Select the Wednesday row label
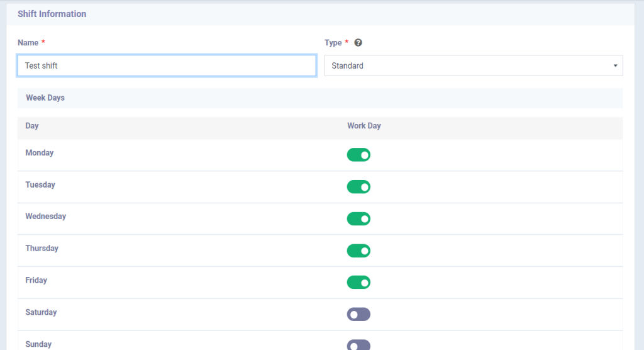This screenshot has height=350, width=644. pos(45,217)
